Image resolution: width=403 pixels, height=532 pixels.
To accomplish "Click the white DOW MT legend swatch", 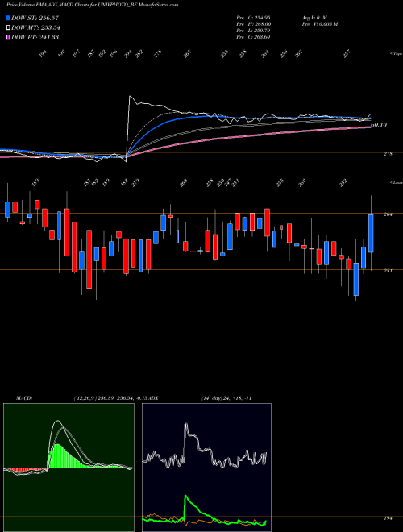I will pos(8,27).
